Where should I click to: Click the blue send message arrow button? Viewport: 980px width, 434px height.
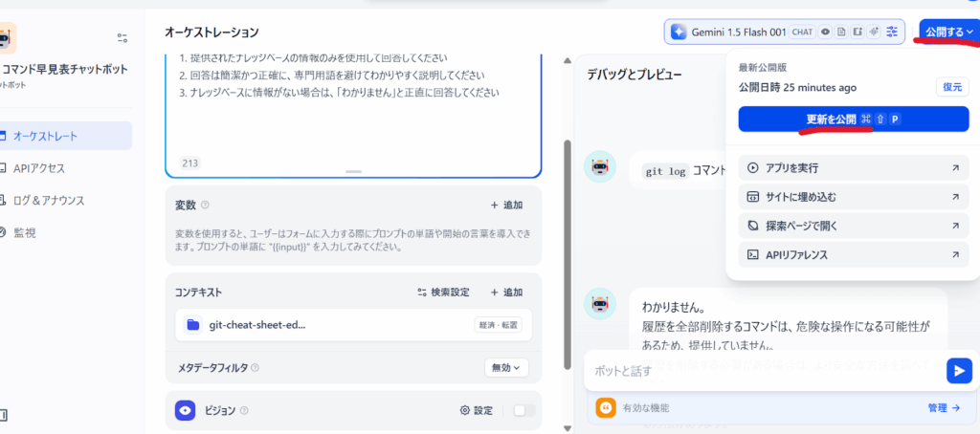click(x=958, y=370)
